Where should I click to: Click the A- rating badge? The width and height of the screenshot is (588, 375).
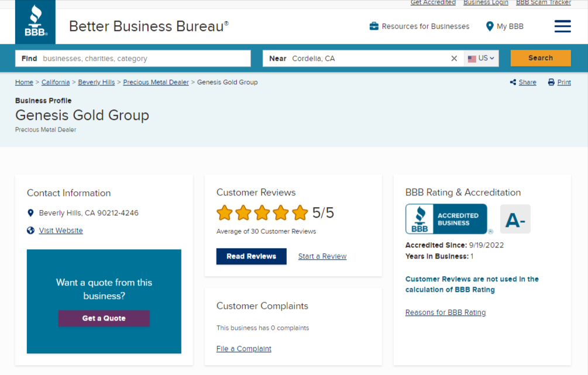515,219
